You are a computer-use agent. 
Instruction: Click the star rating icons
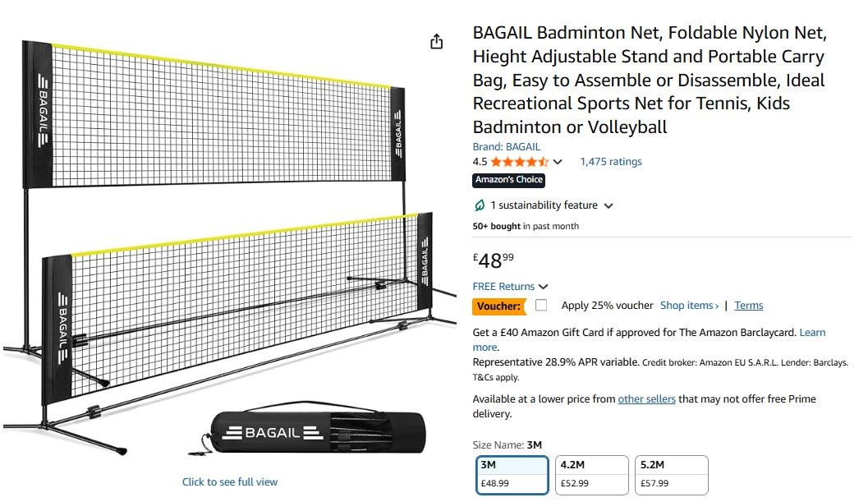(520, 162)
